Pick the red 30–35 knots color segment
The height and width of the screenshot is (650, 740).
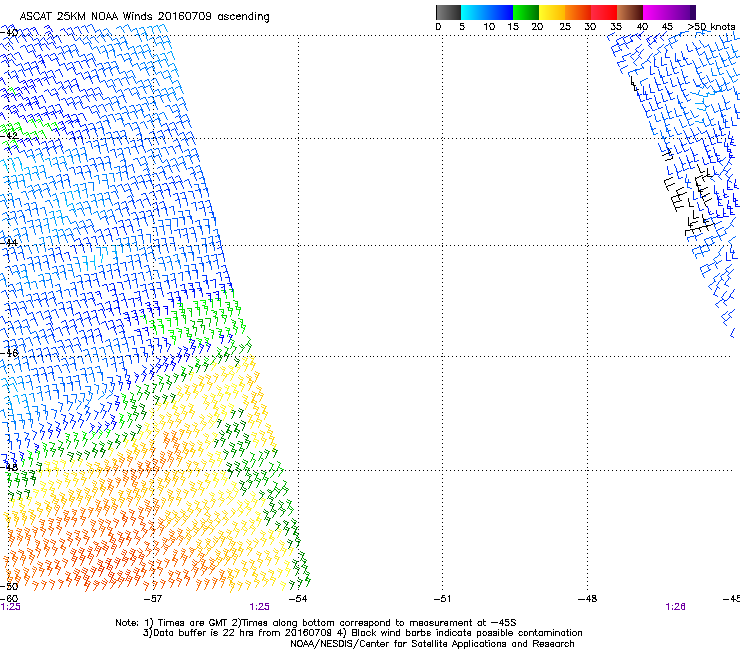pyautogui.click(x=604, y=12)
